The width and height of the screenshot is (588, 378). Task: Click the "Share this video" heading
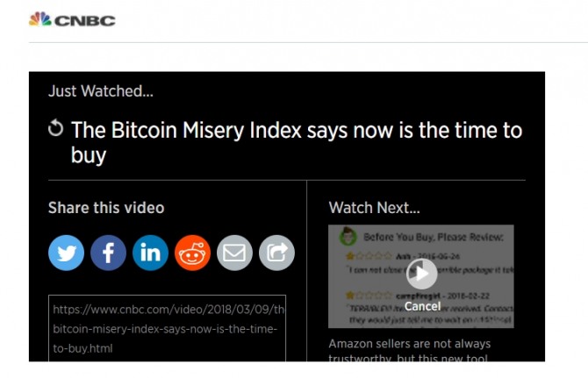point(106,208)
